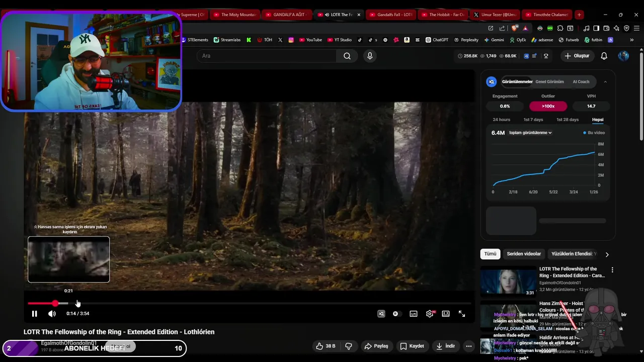644x362 pixels.
Task: Select the vidIQ AI Coach tab
Action: 581,81
